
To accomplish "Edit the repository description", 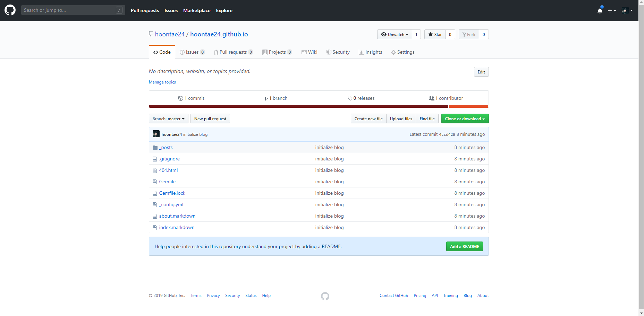I will pyautogui.click(x=481, y=72).
